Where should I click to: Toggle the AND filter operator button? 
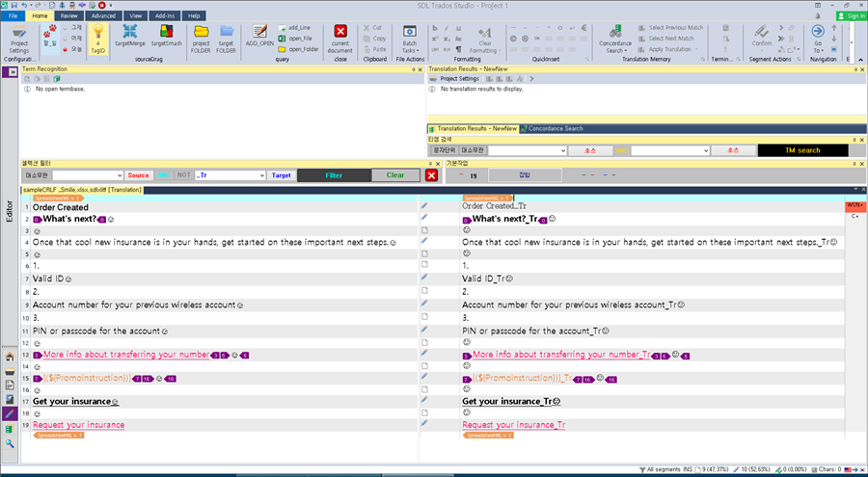(x=164, y=174)
